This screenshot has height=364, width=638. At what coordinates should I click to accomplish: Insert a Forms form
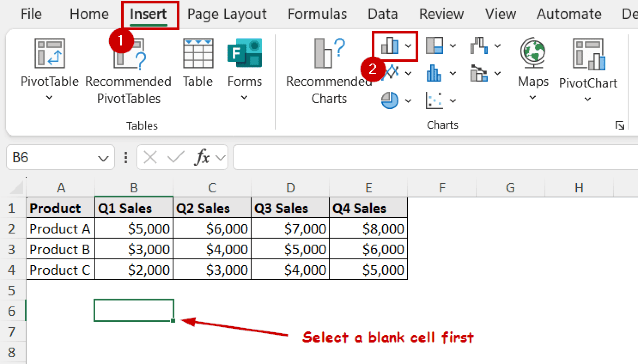coord(245,62)
